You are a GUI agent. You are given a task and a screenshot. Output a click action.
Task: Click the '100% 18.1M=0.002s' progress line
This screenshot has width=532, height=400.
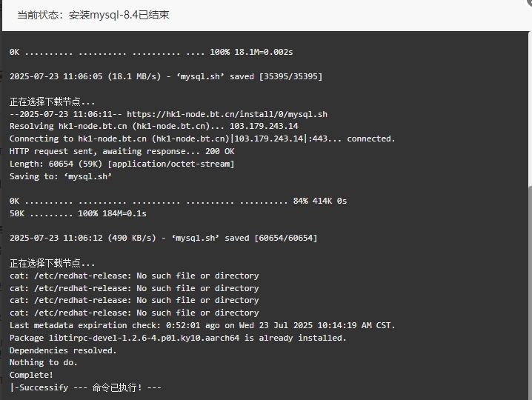[151, 52]
